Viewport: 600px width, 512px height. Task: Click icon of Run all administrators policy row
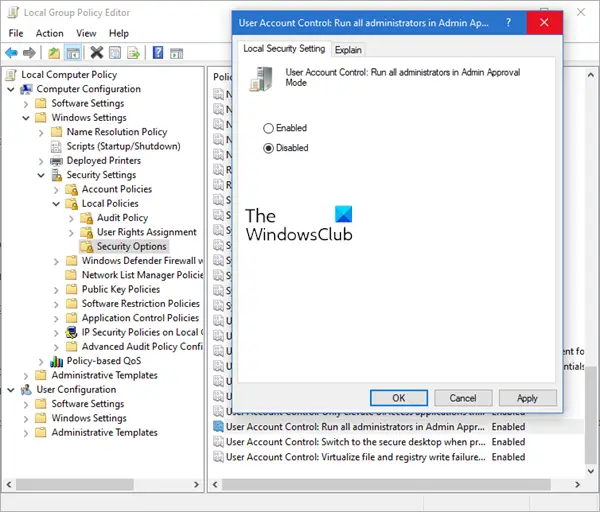click(218, 427)
